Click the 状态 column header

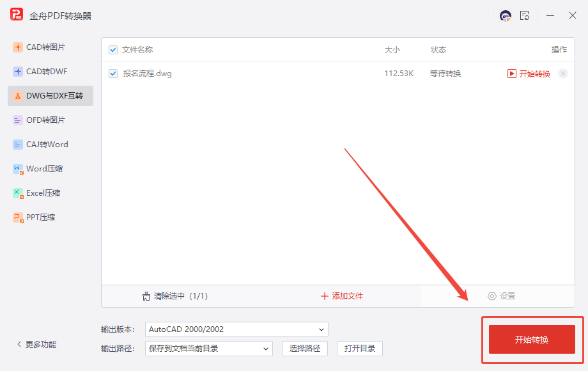click(x=438, y=50)
